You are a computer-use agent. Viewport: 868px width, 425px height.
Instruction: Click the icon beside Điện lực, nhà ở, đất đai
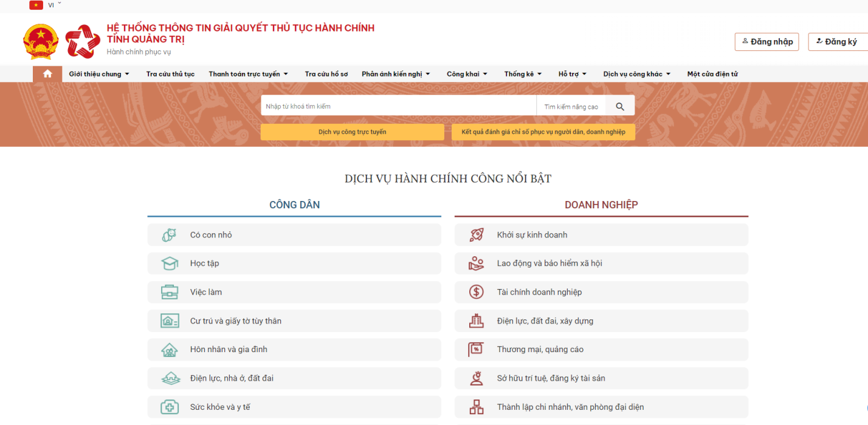coord(170,378)
